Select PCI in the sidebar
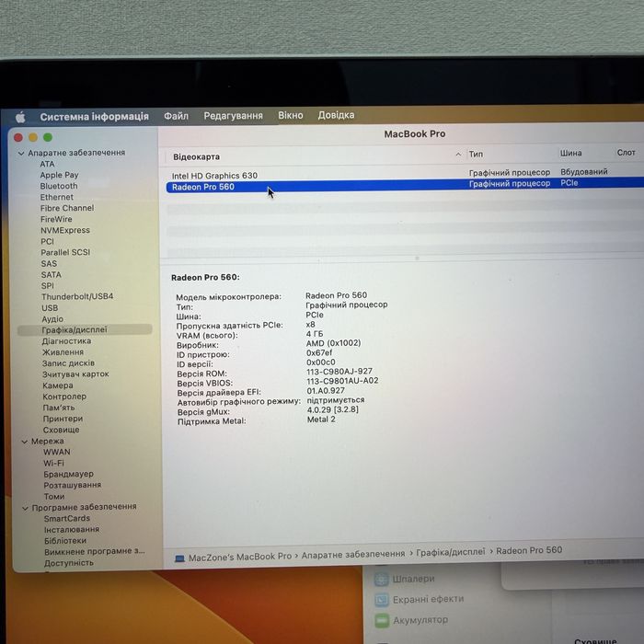The width and height of the screenshot is (644, 644). pos(47,241)
